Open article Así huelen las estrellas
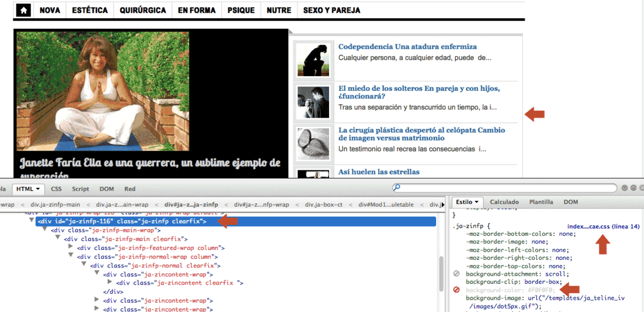Image resolution: width=644 pixels, height=312 pixels. tap(379, 172)
